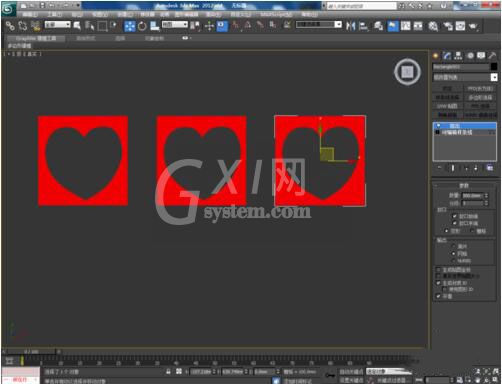Toggle the Graphite ribbon button in toolbar
502x384 pixels.
[393, 26]
